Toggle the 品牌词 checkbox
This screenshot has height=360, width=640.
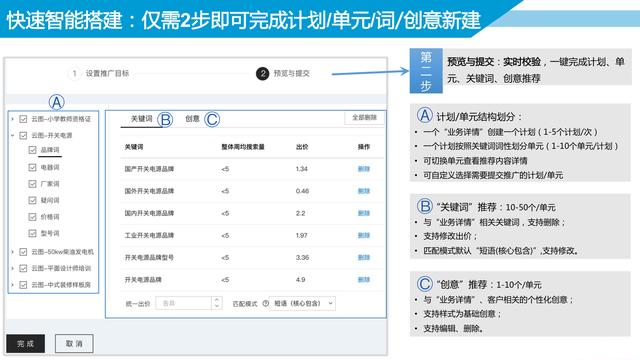click(33, 150)
